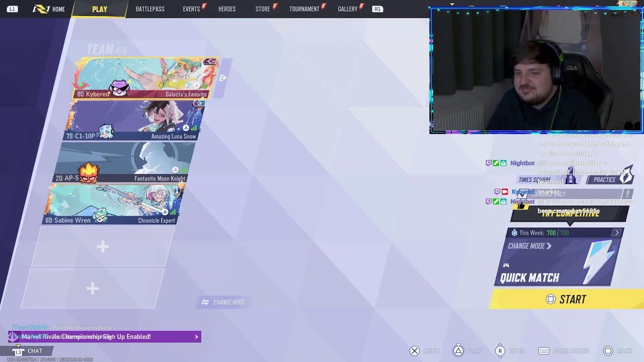The height and width of the screenshot is (362, 644).
Task: Click the triangle PLAY prompt icon
Action: click(x=458, y=351)
